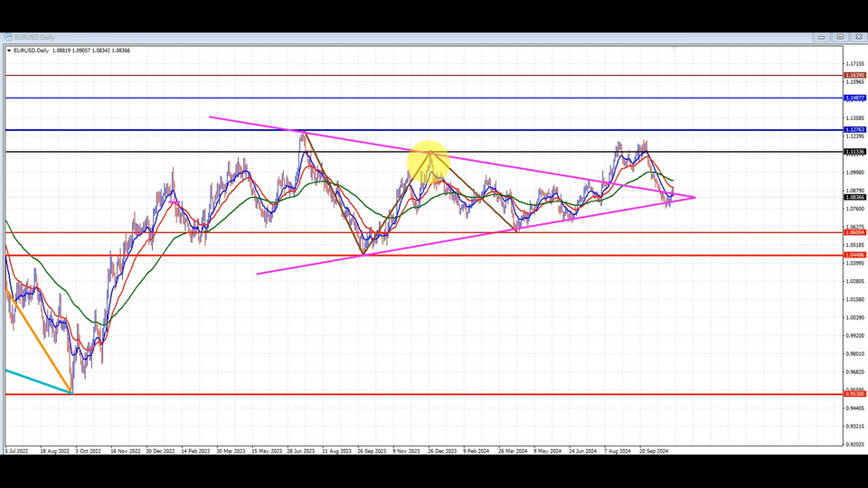This screenshot has width=868, height=488.
Task: Select the orange downtrend line object
Action: [x=39, y=340]
